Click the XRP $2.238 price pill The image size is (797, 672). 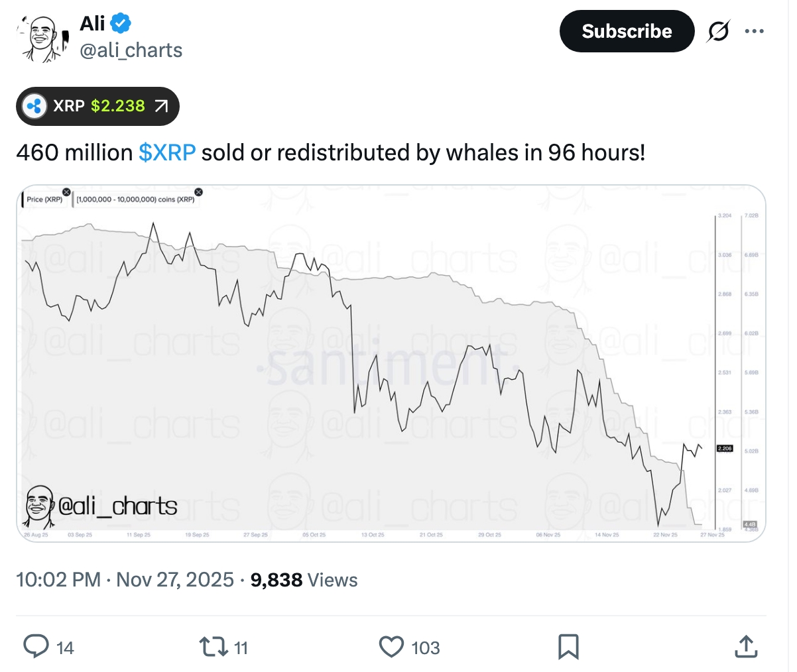click(97, 106)
